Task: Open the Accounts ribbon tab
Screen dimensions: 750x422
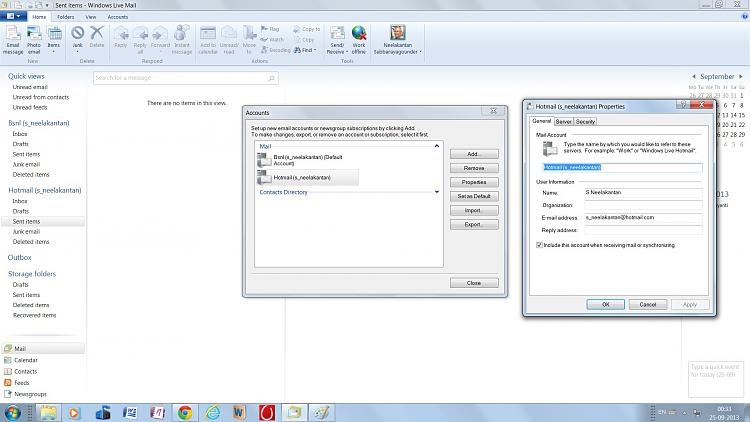Action: [x=118, y=17]
